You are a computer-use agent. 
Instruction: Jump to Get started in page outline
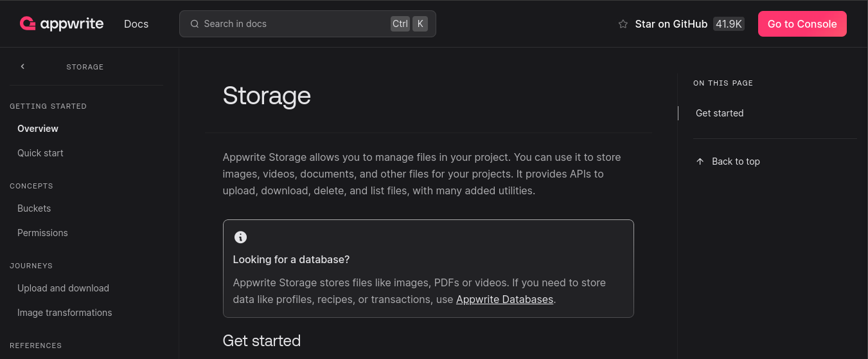[720, 113]
